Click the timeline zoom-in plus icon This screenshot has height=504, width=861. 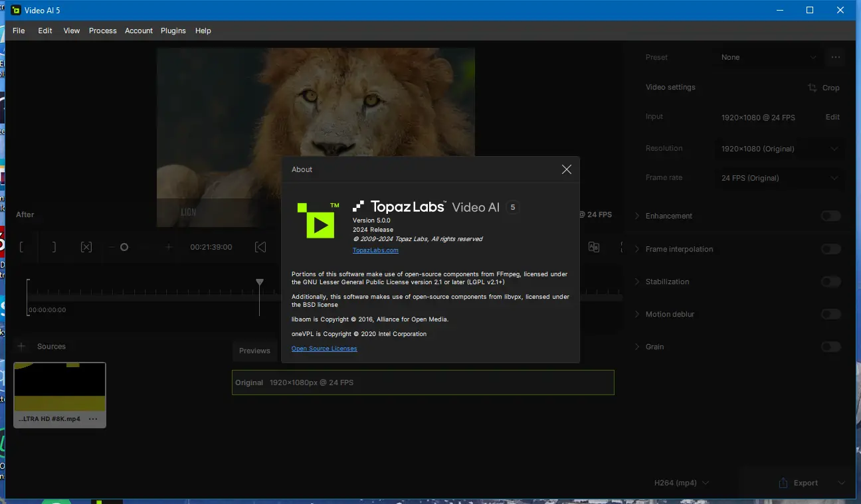point(169,247)
